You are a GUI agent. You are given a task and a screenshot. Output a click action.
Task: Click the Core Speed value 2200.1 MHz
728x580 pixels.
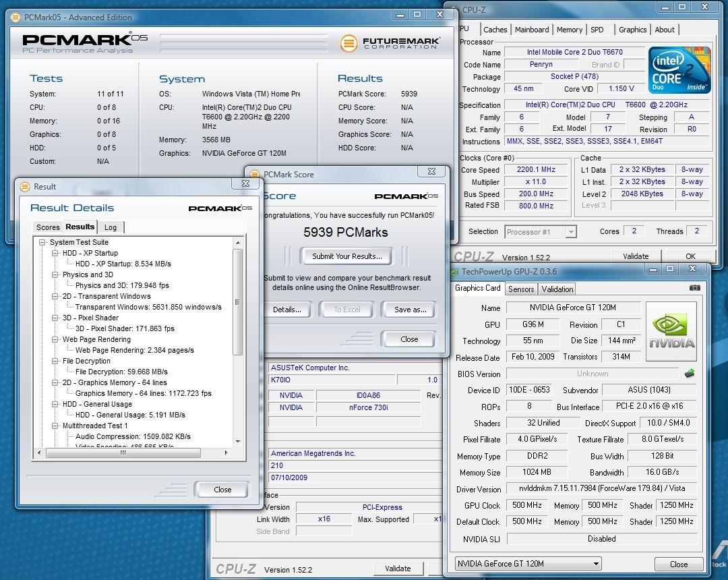tap(536, 169)
